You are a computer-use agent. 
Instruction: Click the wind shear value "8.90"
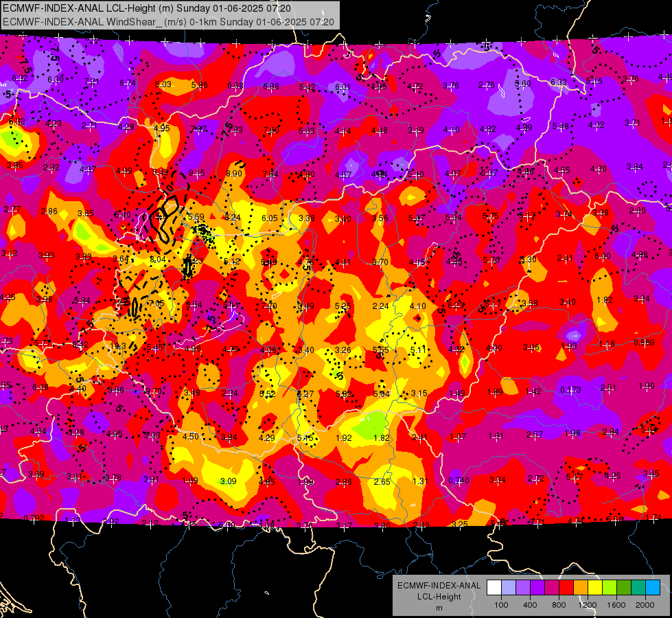pos(234,173)
